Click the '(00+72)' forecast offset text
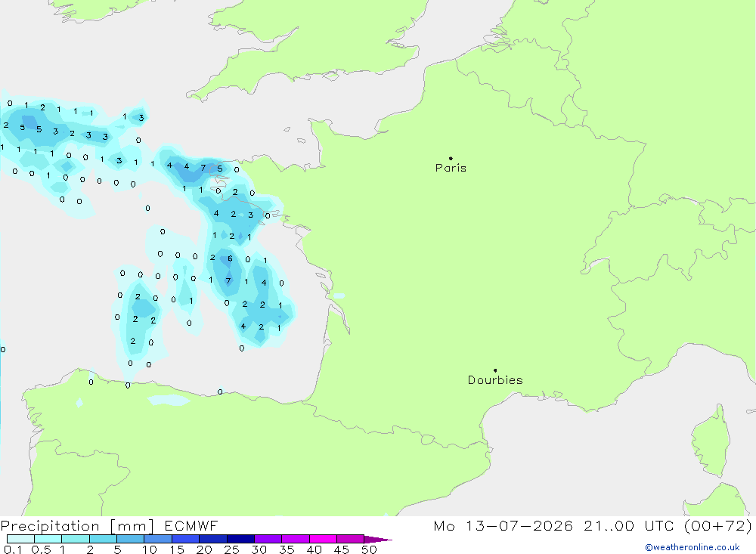Image resolution: width=756 pixels, height=554 pixels. pyautogui.click(x=718, y=526)
